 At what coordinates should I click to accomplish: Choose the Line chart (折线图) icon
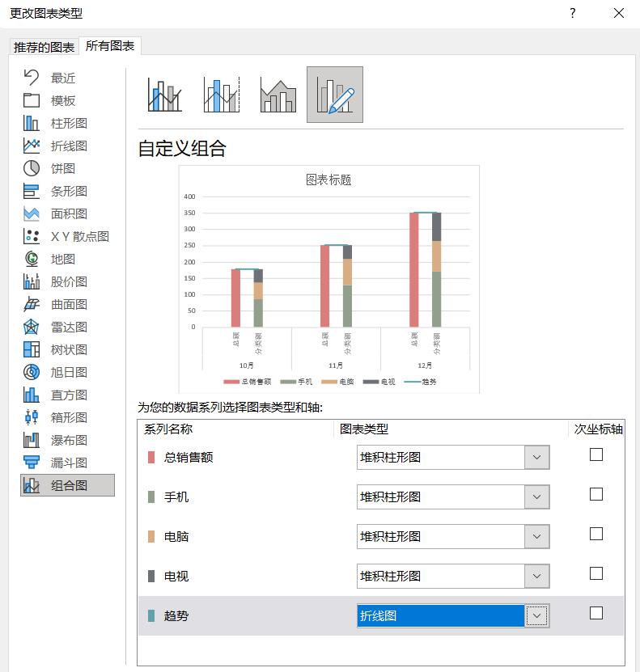click(32, 146)
